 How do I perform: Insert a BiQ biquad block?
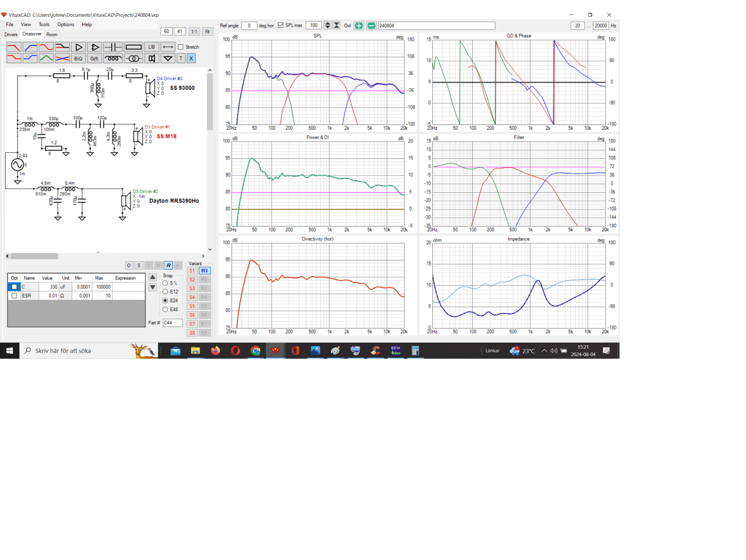78,58
